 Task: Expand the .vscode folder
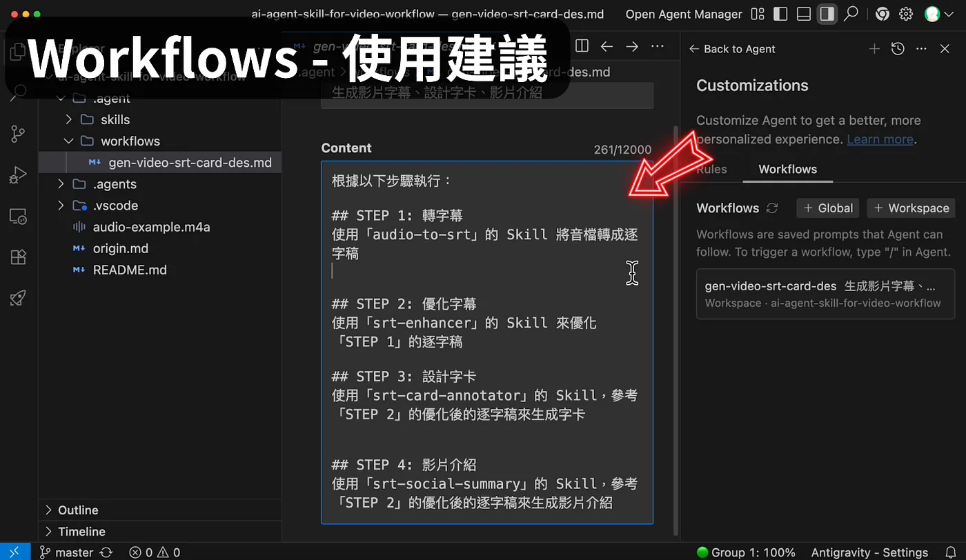pyautogui.click(x=61, y=206)
